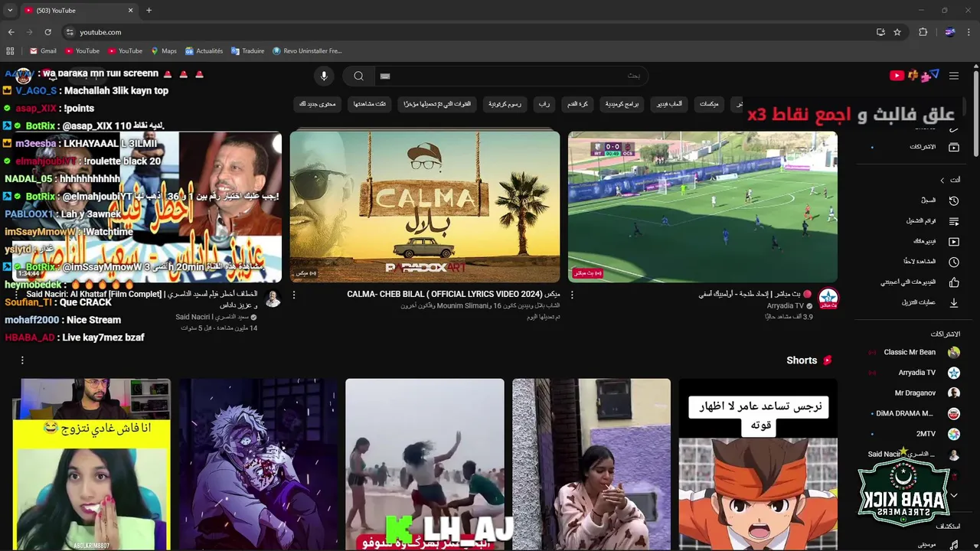This screenshot has width=980, height=551.
Task: Click the CALMA - CHEB BILAL video title
Action: (x=453, y=294)
